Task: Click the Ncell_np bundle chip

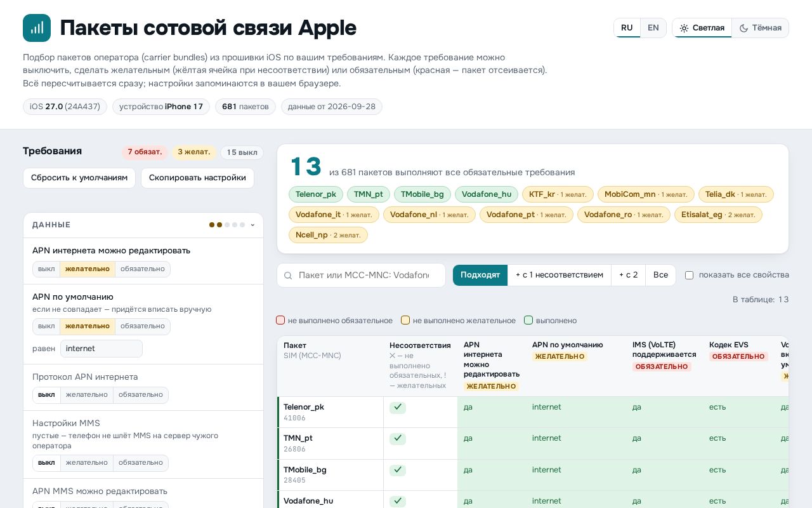Action: click(328, 235)
